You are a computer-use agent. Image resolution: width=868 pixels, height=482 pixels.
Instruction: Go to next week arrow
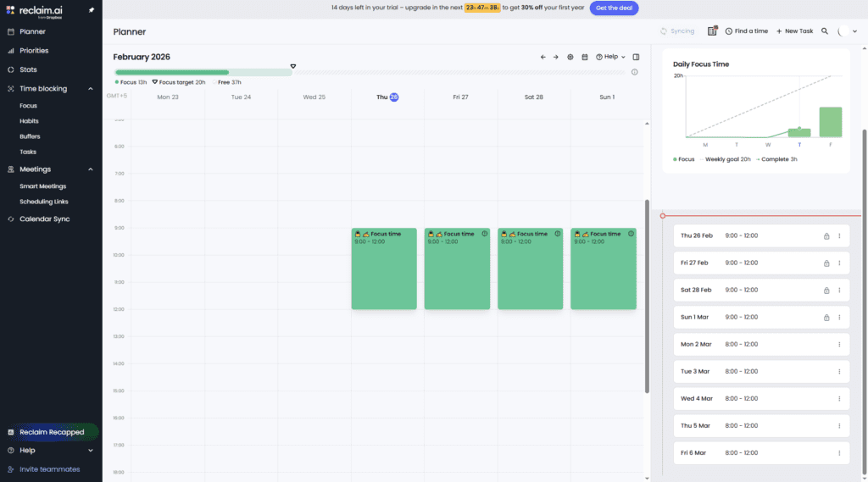(x=556, y=57)
